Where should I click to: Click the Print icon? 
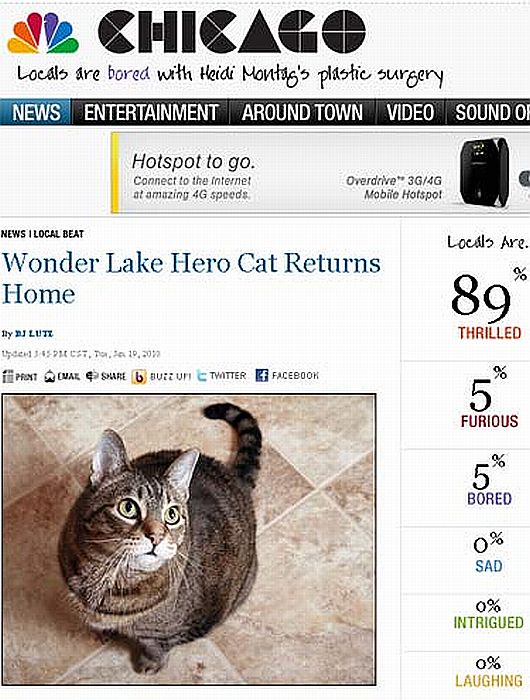point(8,376)
